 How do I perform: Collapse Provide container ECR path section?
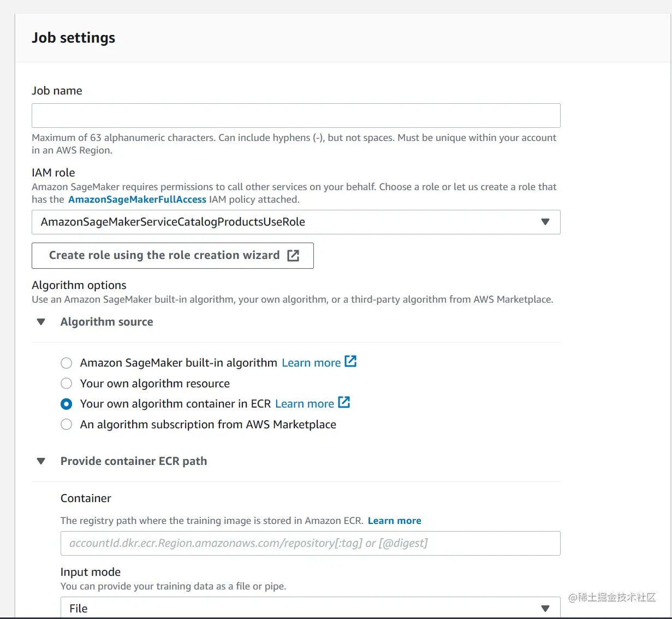click(x=41, y=461)
